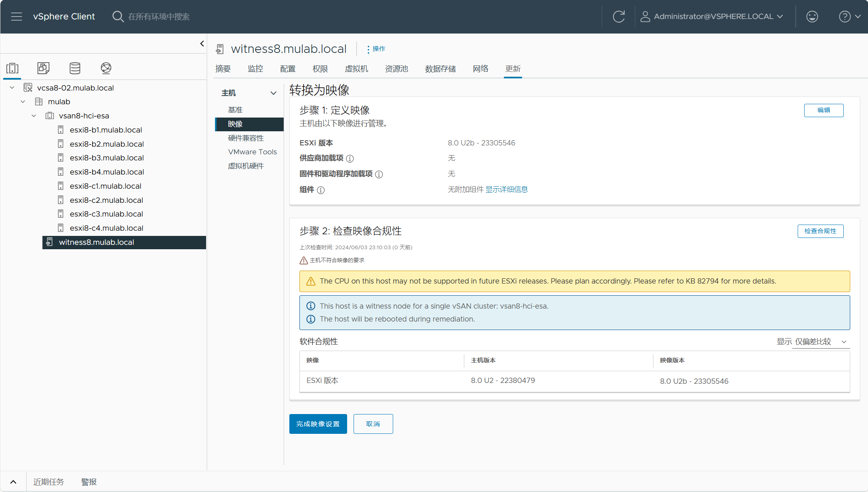Show info icon next to 组件
The height and width of the screenshot is (492, 868).
point(321,190)
